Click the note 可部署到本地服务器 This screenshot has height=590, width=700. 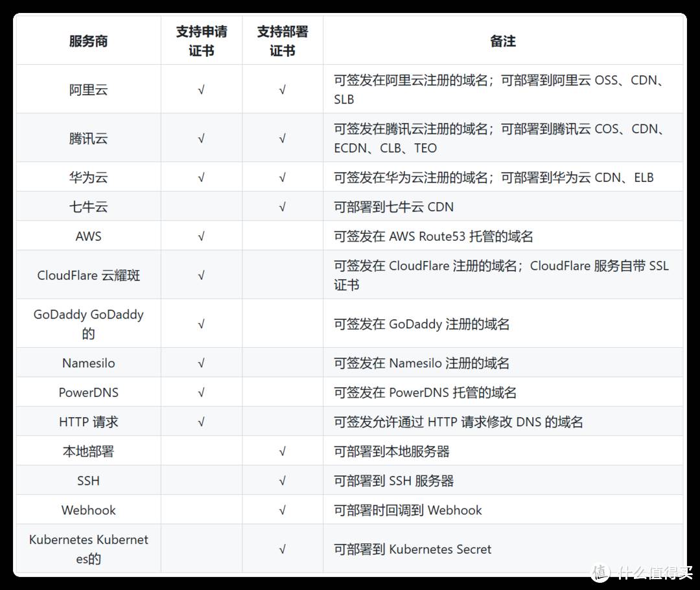coord(391,451)
